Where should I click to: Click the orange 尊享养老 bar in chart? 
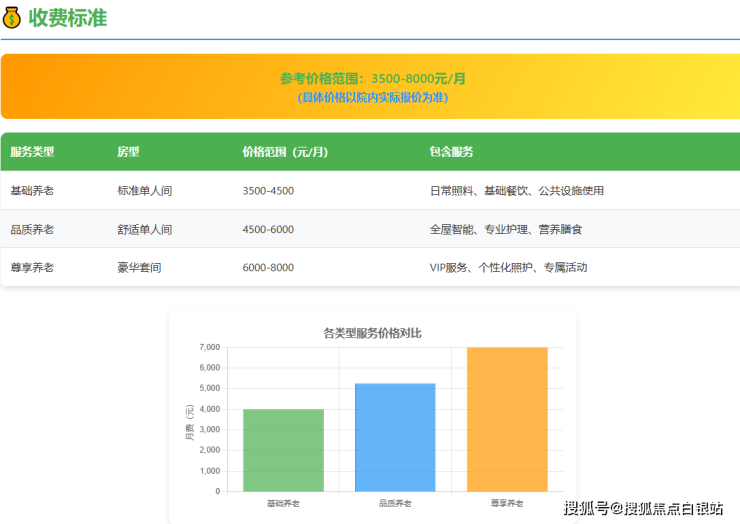(x=507, y=420)
